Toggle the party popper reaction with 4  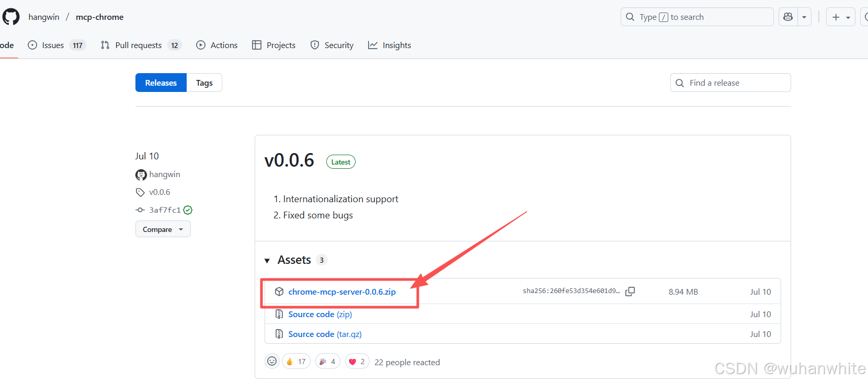[x=328, y=362]
